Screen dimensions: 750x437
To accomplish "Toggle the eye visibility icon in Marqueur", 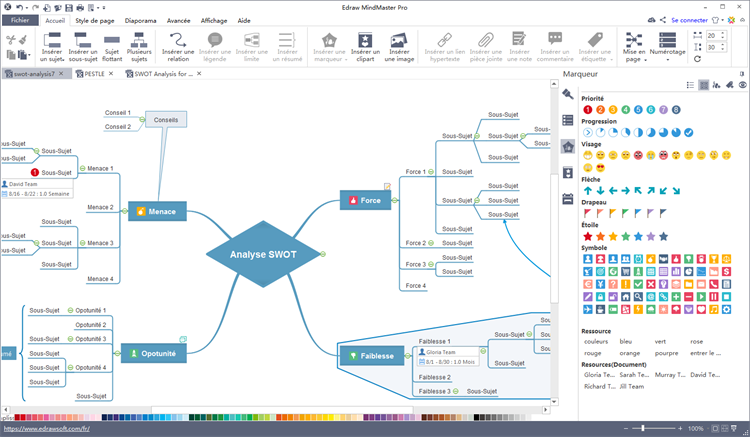I will click(x=742, y=85).
